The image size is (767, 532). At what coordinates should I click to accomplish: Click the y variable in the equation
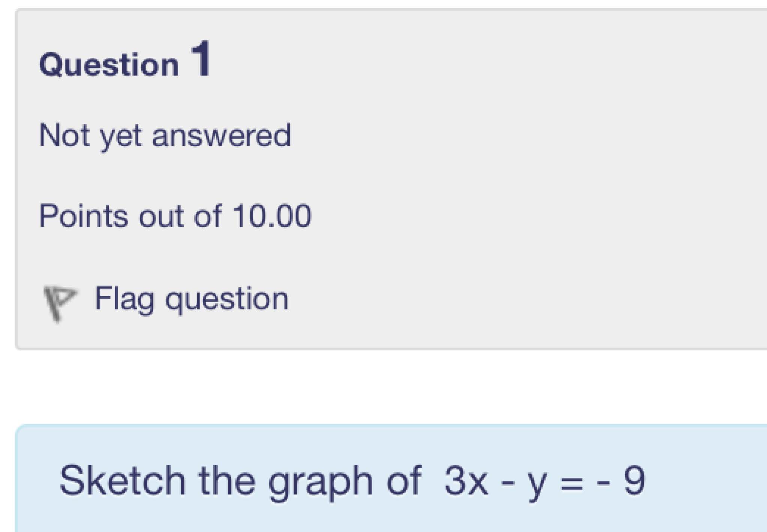tap(536, 483)
